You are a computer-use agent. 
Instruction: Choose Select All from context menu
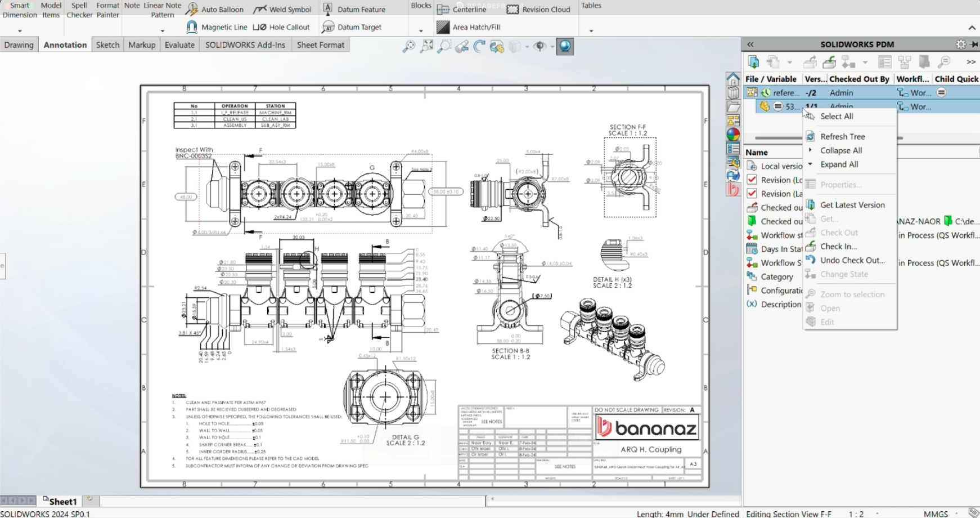click(x=850, y=117)
